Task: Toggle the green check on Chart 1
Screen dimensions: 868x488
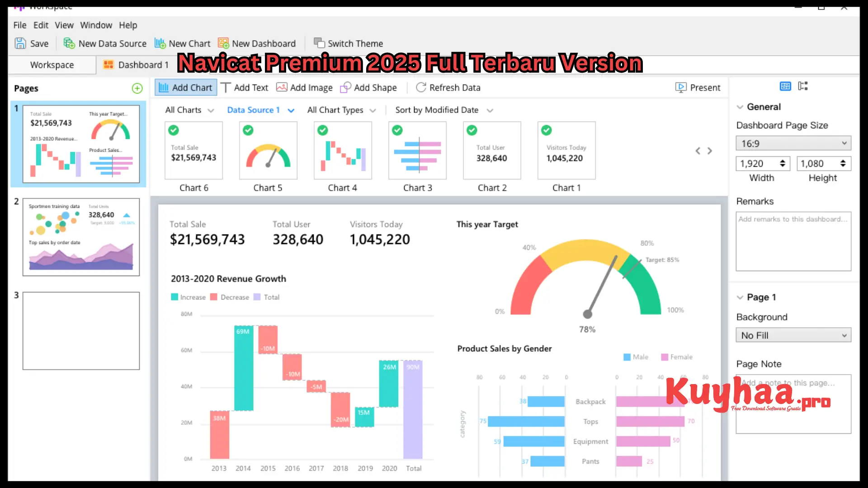Action: pyautogui.click(x=546, y=131)
